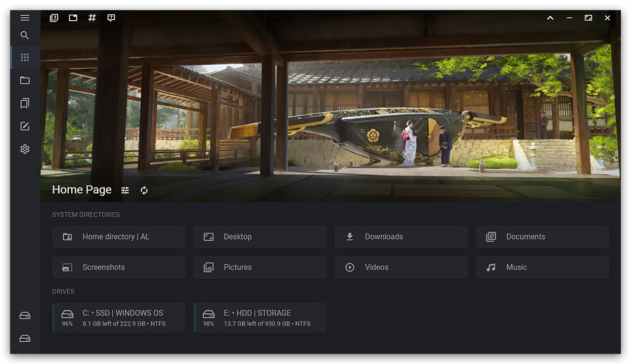Image resolution: width=631 pixels, height=364 pixels.
Task: Click the Desktop monitor icon
Action: (208, 237)
